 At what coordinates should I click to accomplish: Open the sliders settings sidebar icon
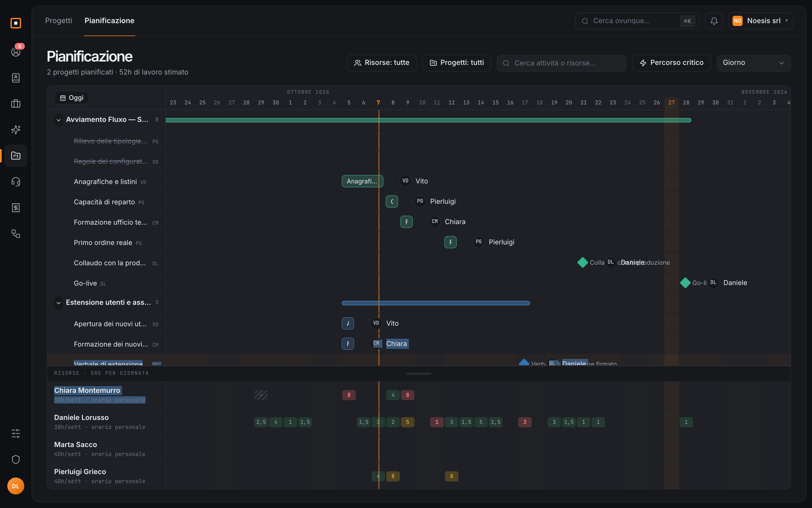coord(16,433)
